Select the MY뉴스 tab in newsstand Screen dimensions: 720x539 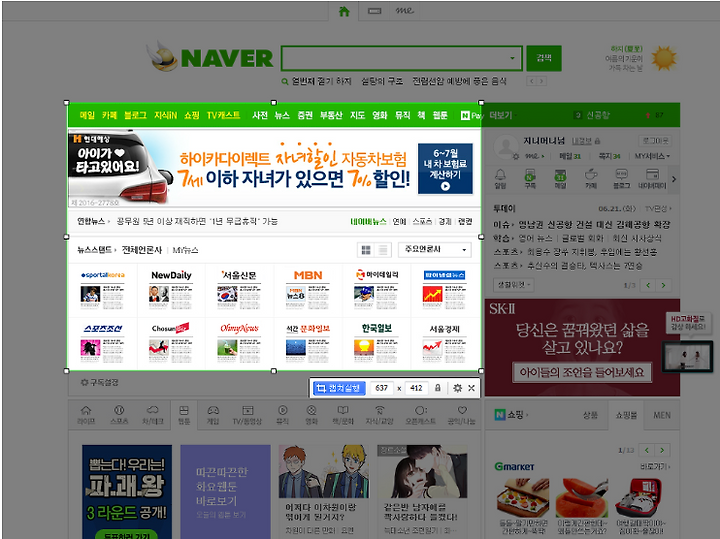(186, 250)
